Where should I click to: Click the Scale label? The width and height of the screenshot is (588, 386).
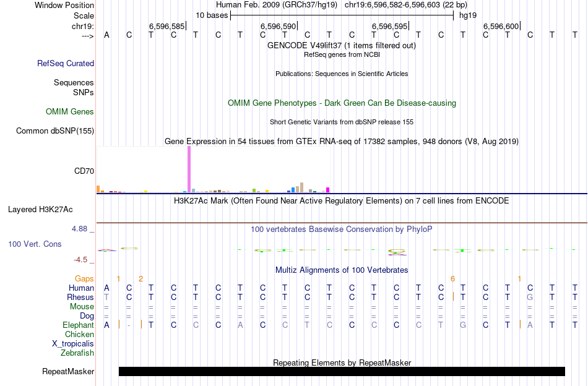84,15
